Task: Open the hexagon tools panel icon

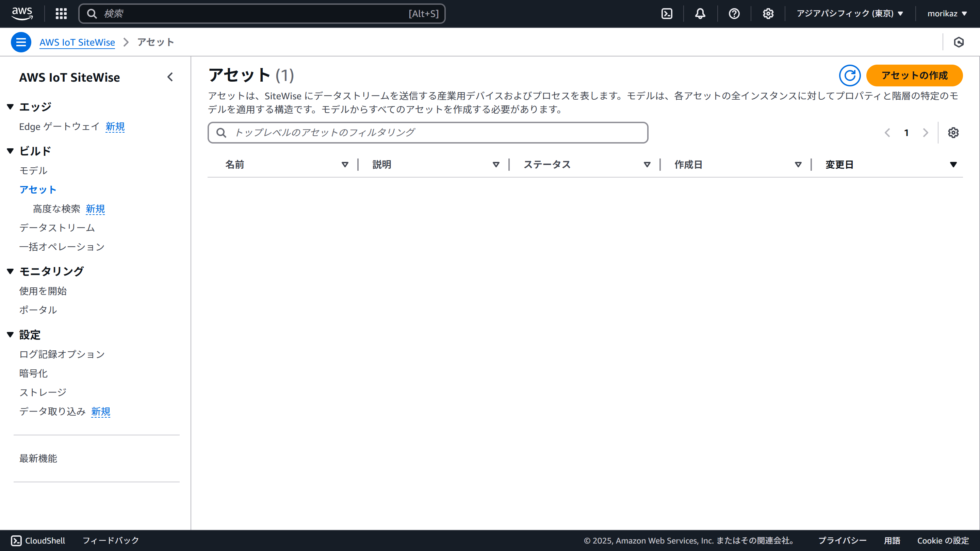Action: (959, 42)
